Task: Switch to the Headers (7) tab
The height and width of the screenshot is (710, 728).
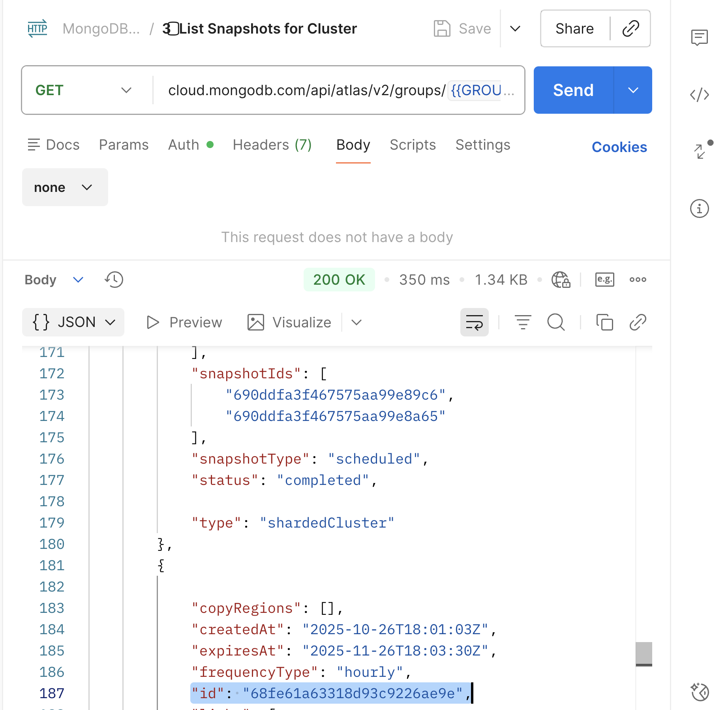Action: [272, 145]
